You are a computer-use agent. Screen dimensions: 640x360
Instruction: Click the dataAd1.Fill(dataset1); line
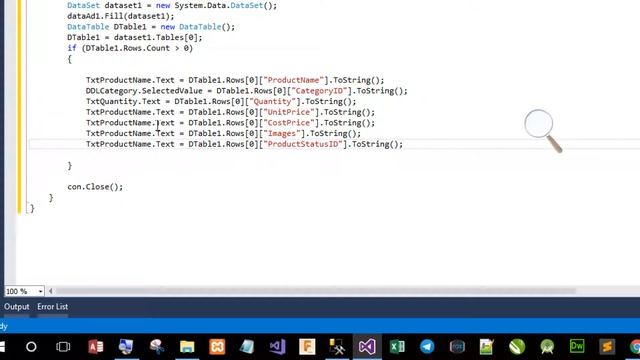[x=120, y=16]
